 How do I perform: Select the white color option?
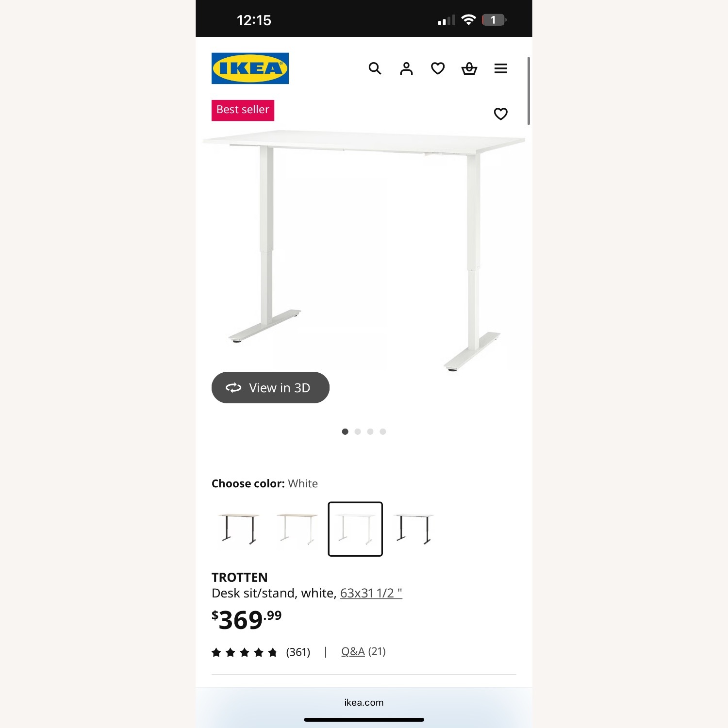355,529
